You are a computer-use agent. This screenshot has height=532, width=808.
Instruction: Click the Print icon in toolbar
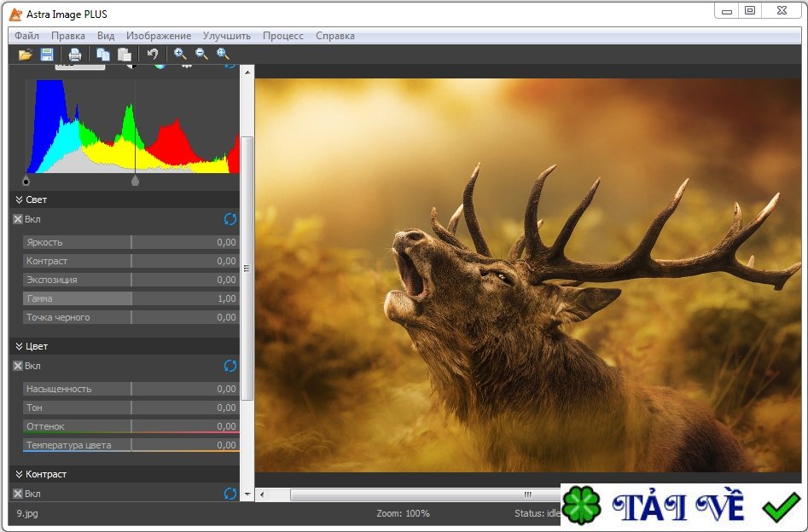coord(75,55)
